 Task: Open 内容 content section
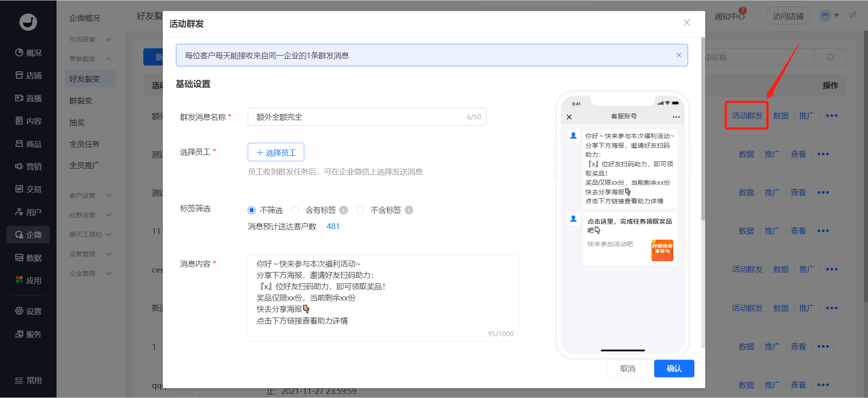tap(28, 121)
